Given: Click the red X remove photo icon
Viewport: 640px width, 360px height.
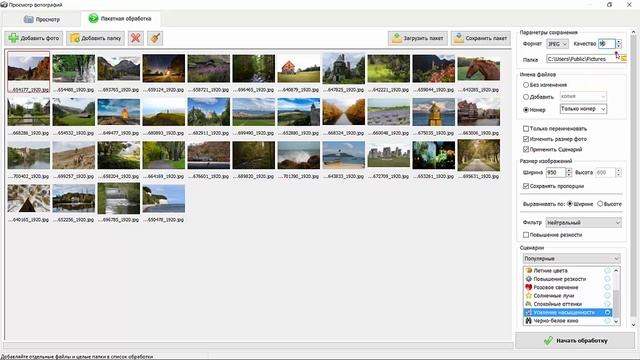Looking at the screenshot, I should point(136,38).
